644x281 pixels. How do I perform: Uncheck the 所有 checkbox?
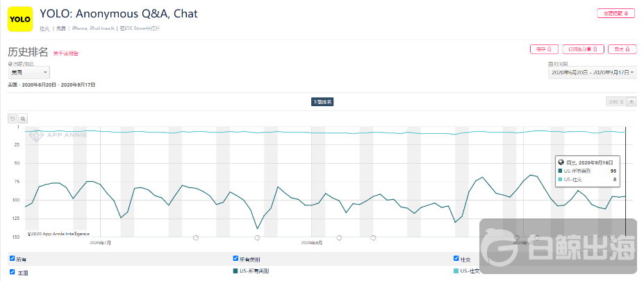tap(13, 258)
